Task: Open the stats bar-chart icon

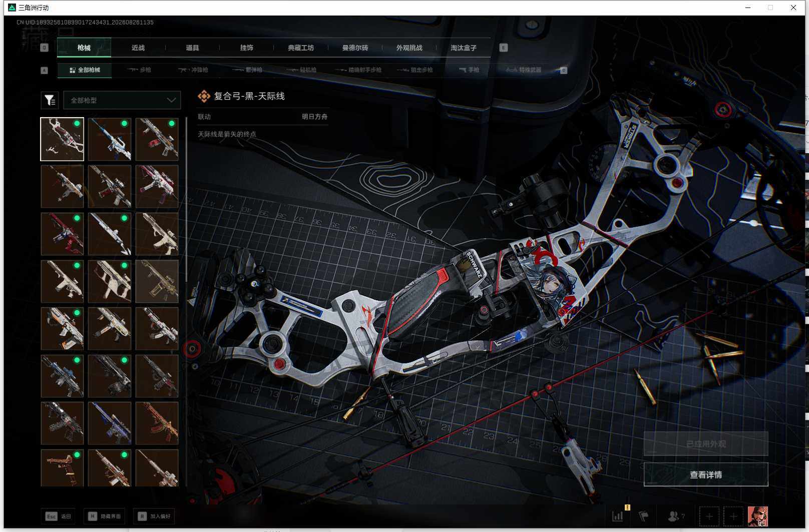Action: [x=618, y=515]
